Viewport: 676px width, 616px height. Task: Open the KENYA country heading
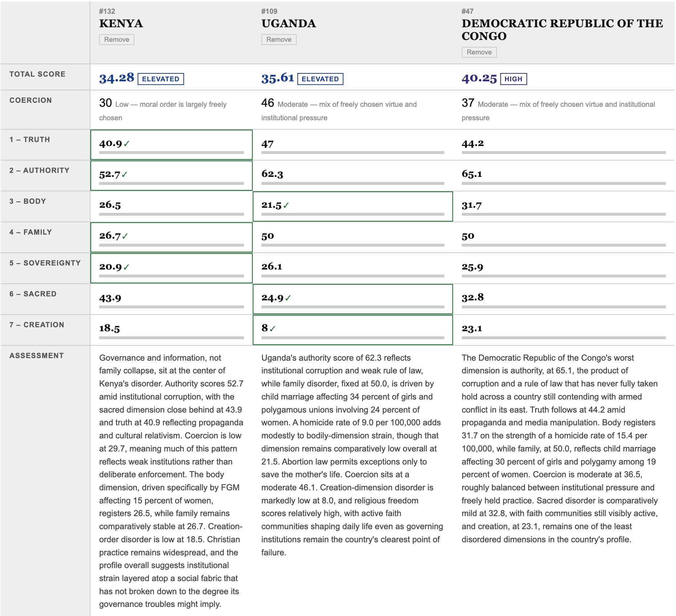coord(121,24)
